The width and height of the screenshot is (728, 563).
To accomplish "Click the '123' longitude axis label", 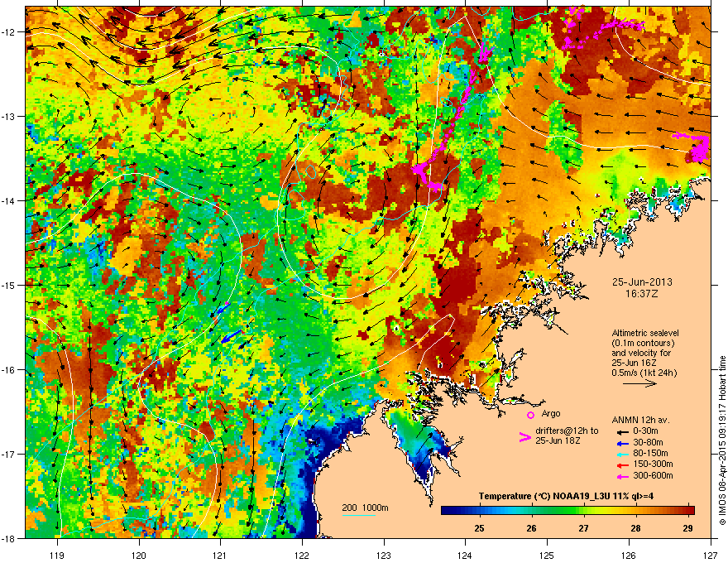I will [x=384, y=555].
